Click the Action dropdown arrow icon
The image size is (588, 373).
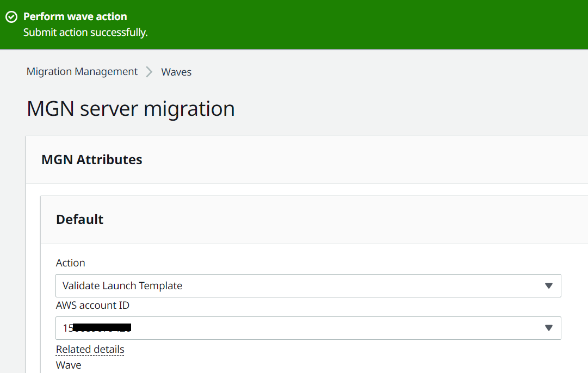tap(549, 286)
